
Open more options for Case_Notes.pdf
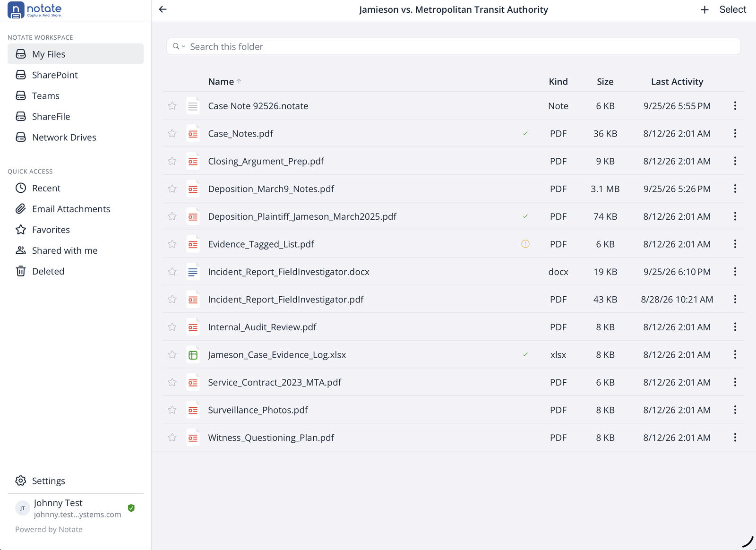pos(735,134)
